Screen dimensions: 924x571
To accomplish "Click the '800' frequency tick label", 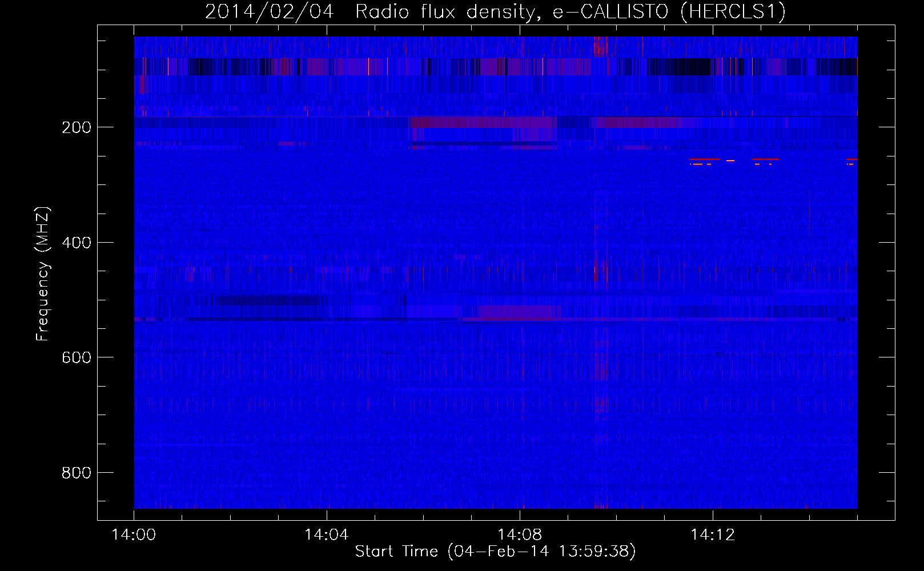I will (77, 473).
